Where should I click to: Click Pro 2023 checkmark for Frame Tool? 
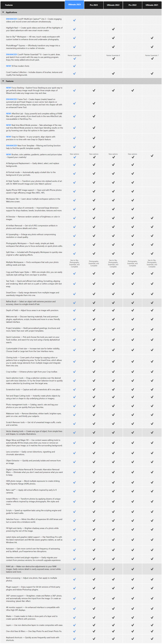tap(94, 103)
